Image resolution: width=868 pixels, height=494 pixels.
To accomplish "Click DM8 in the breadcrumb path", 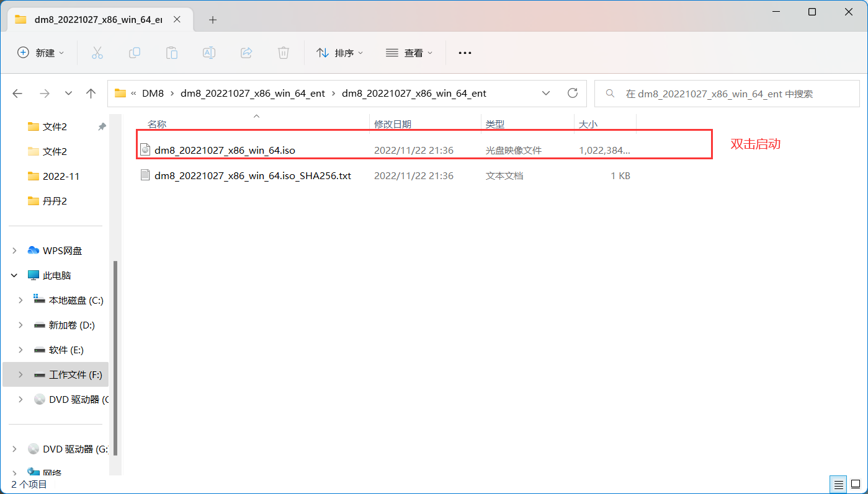I will pyautogui.click(x=153, y=94).
